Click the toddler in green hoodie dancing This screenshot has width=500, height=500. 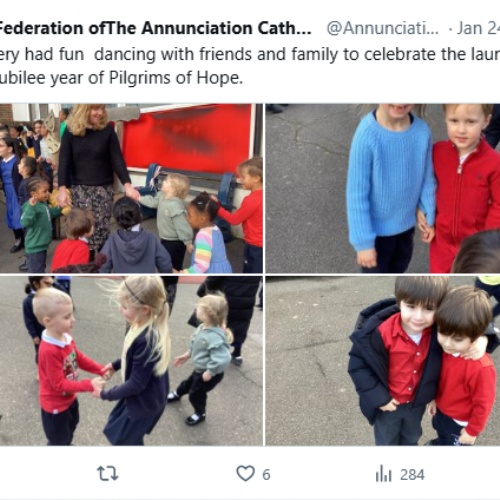click(205, 358)
